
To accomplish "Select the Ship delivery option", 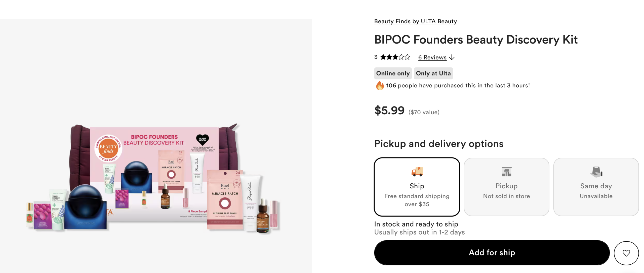I will click(417, 187).
